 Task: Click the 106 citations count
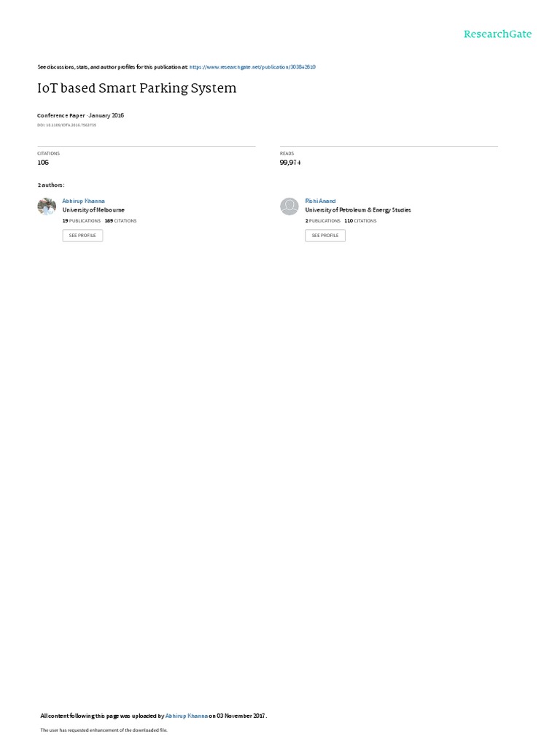tap(43, 163)
